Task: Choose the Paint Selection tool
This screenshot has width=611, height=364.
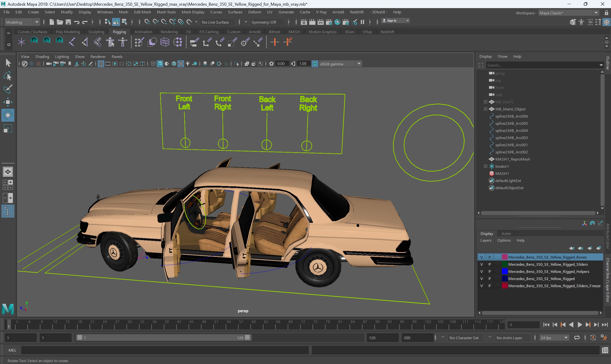Action: [x=8, y=89]
